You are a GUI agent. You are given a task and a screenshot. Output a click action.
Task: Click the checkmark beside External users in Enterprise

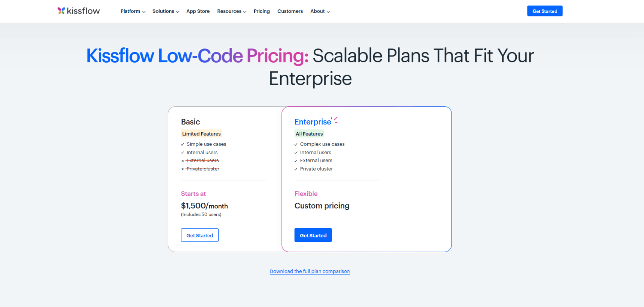296,161
